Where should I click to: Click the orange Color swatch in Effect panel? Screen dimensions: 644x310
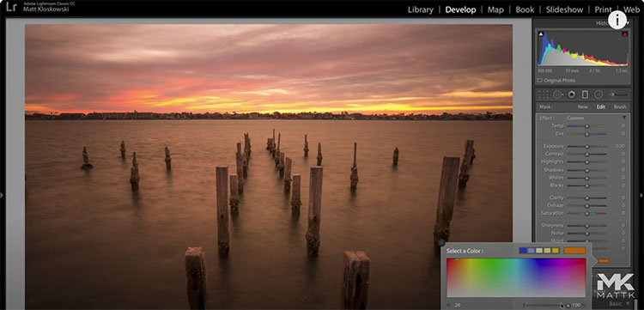pyautogui.click(x=604, y=261)
